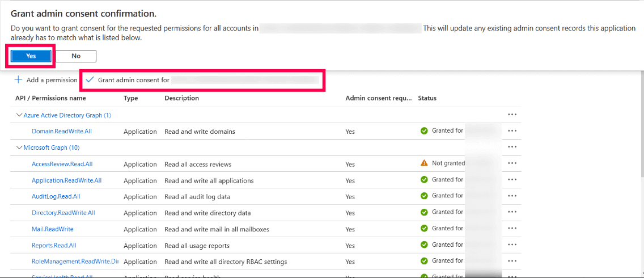Viewport: 644px width, 278px height.
Task: Open more options for Azure Active Directory Graph
Action: click(512, 115)
